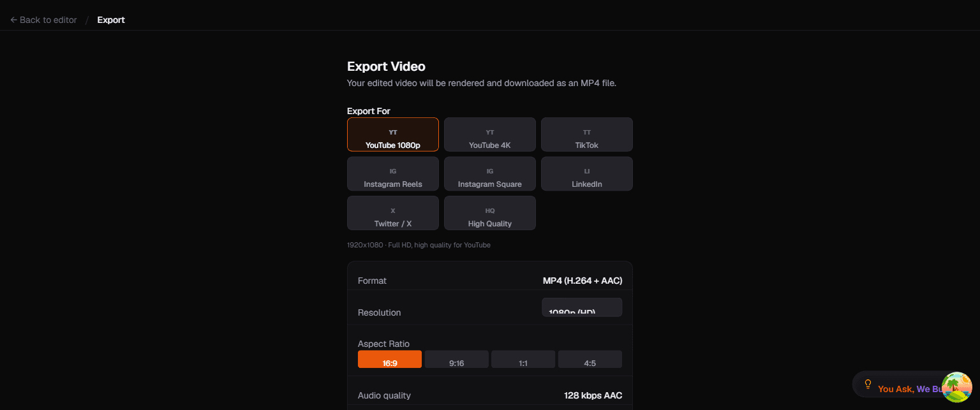Choose the Instagram Square preset
980x410 pixels.
coord(489,173)
